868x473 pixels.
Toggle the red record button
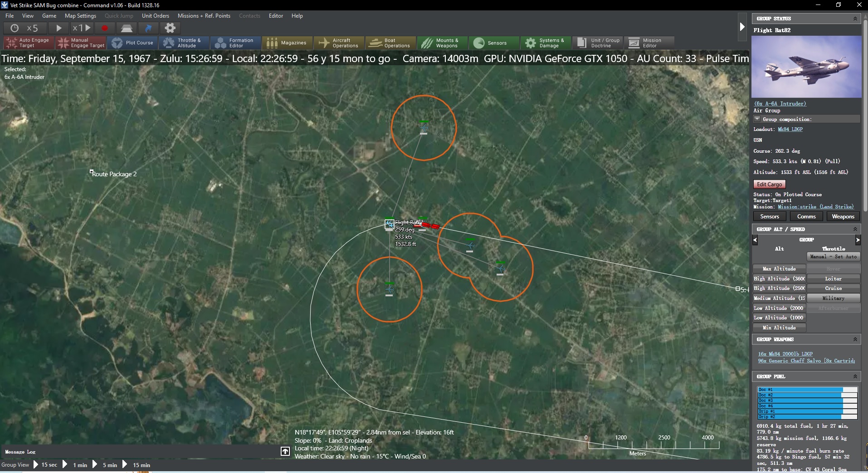(x=105, y=28)
